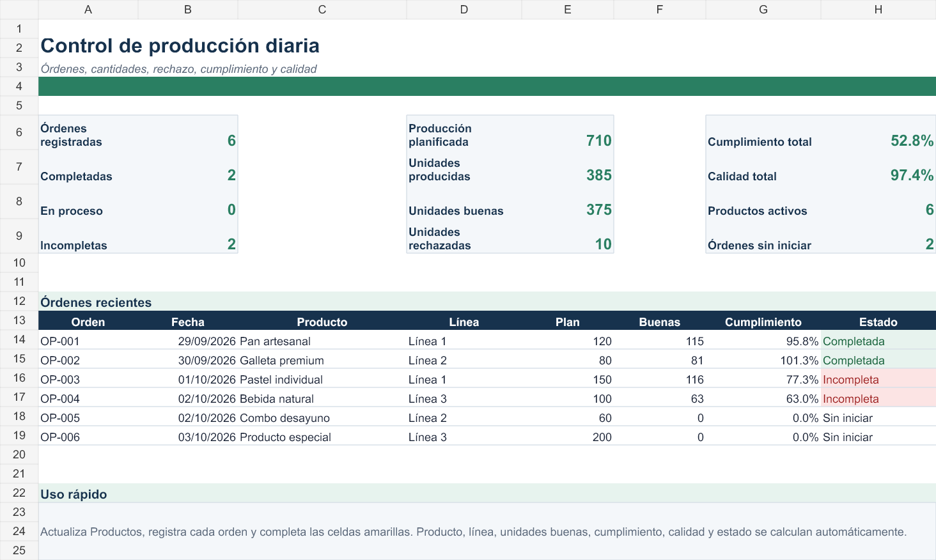This screenshot has width=936, height=560.
Task: Click the 'Buenas' table header
Action: (x=660, y=320)
